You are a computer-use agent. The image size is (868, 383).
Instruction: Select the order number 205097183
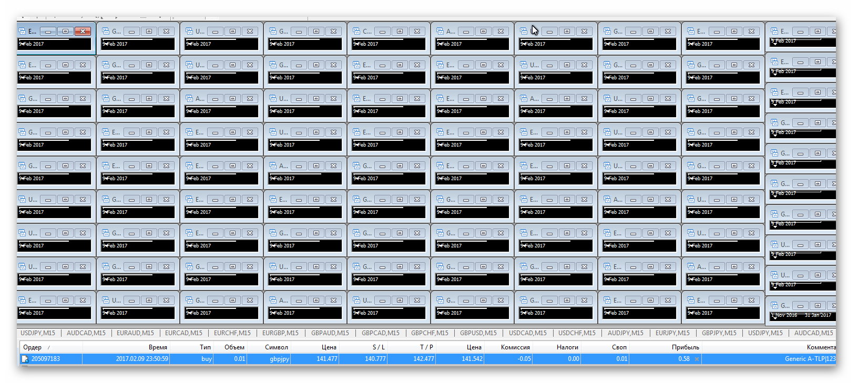pyautogui.click(x=45, y=359)
